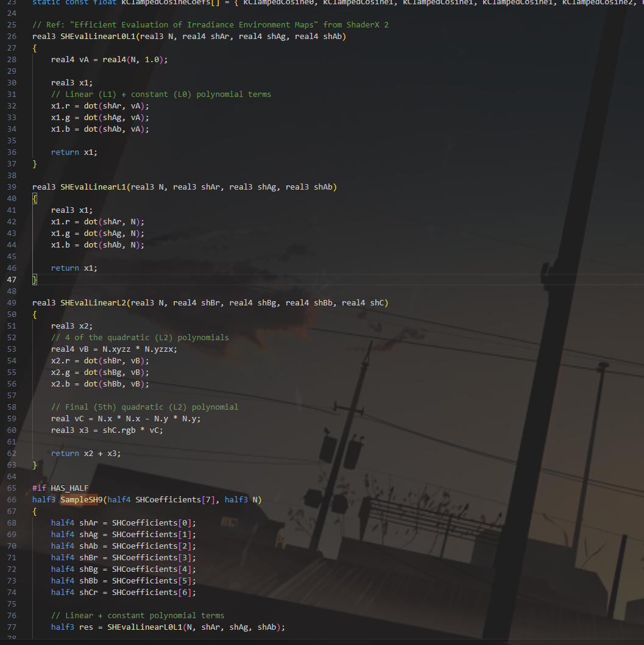644x645 pixels.
Task: Click the highlighted SampleSH9 function name
Action: point(82,500)
